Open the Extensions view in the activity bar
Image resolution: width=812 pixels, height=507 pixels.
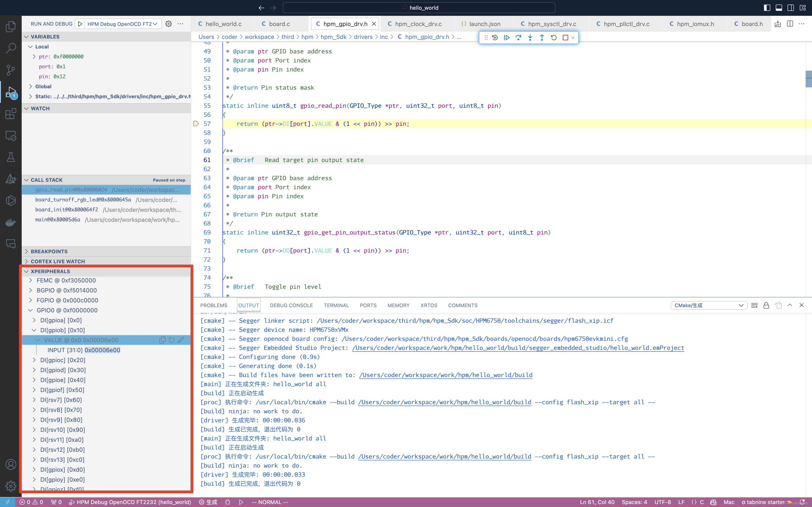[x=11, y=114]
